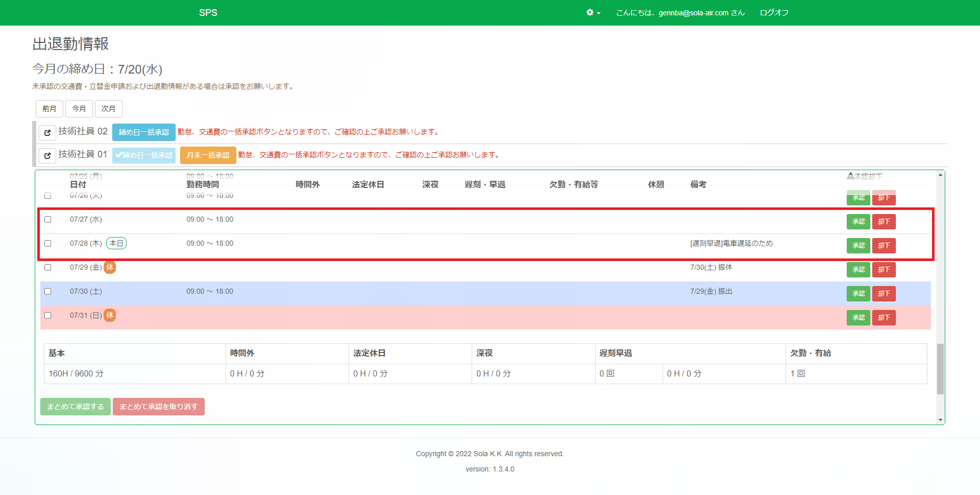Click まとめて承認を取り消す button
980x495 pixels.
pyautogui.click(x=158, y=407)
